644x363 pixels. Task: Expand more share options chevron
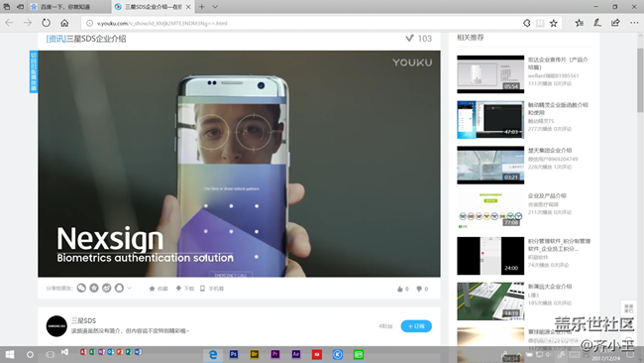click(x=130, y=289)
